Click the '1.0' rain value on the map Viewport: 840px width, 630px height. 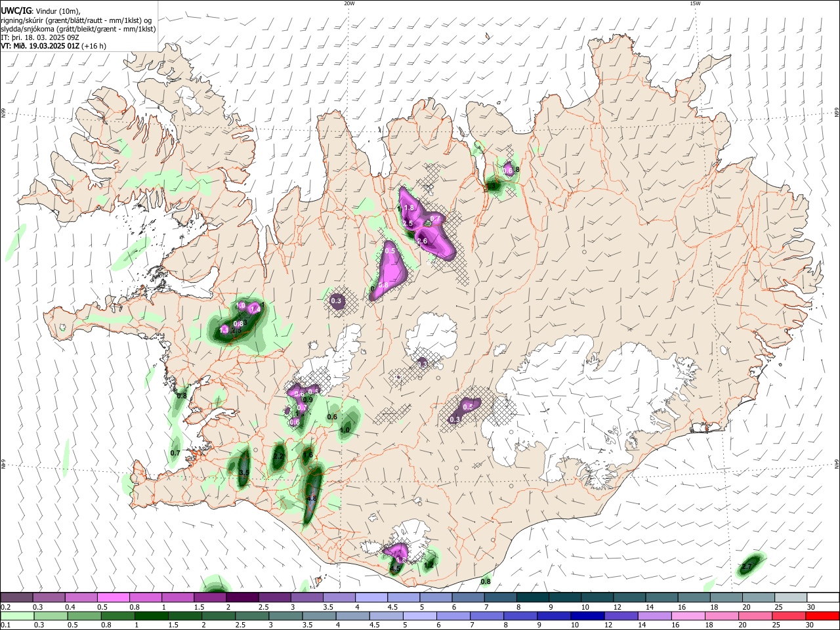[345, 430]
